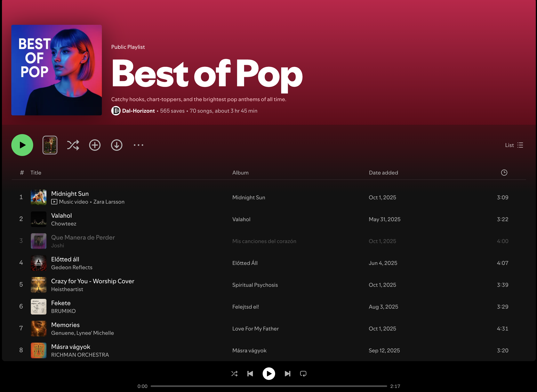
Task: Open Zara Larsson artist link
Action: click(x=109, y=202)
